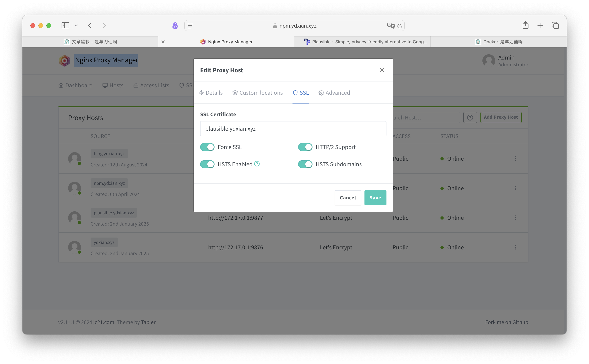Screen dimensions: 589x364
Task: Switch to the Docker-是羊刀仙啊 browser tab
Action: click(x=498, y=42)
